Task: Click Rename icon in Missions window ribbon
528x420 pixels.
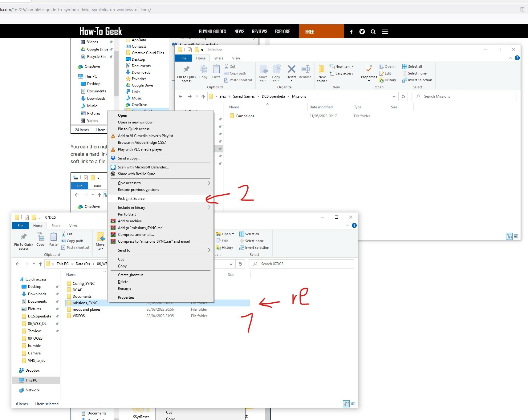Action: click(x=305, y=72)
